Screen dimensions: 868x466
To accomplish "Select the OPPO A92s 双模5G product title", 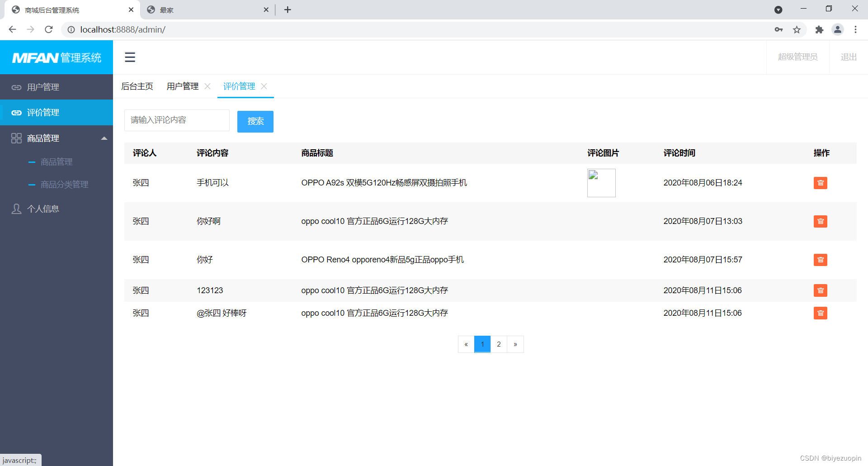I will (x=384, y=183).
